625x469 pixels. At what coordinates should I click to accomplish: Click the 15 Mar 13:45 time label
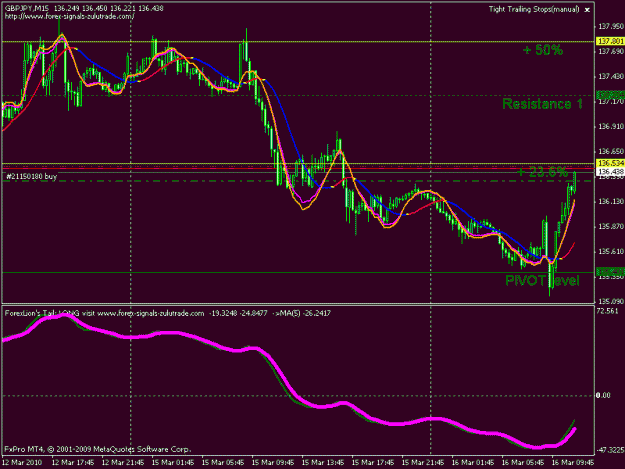(323, 463)
